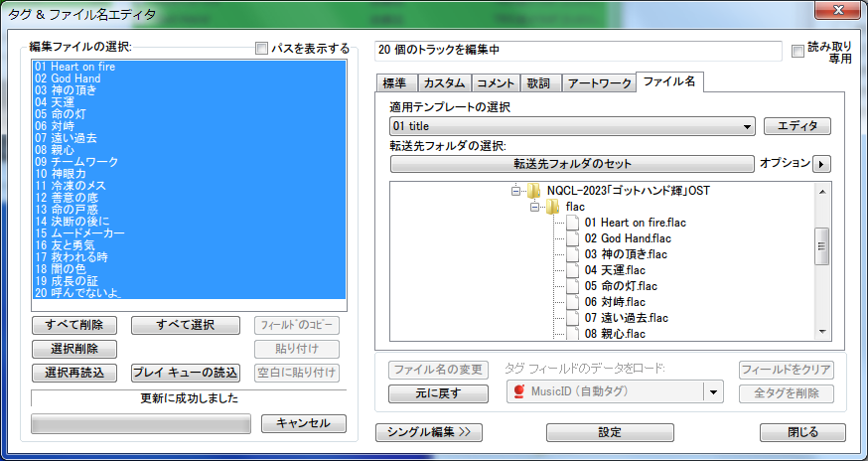The height and width of the screenshot is (461, 868).
Task: Click the 選択削除 button
Action: [74, 349]
